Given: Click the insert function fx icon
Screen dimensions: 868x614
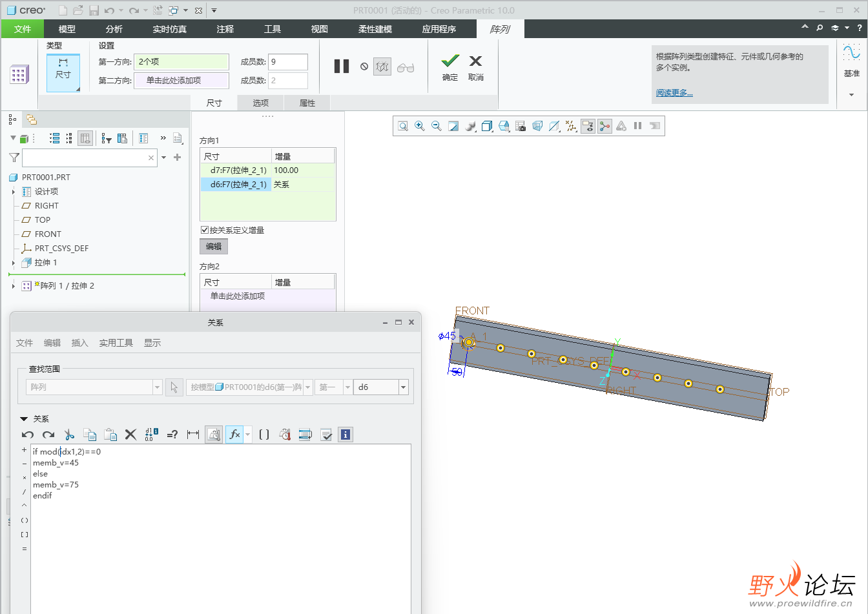Looking at the screenshot, I should (234, 435).
